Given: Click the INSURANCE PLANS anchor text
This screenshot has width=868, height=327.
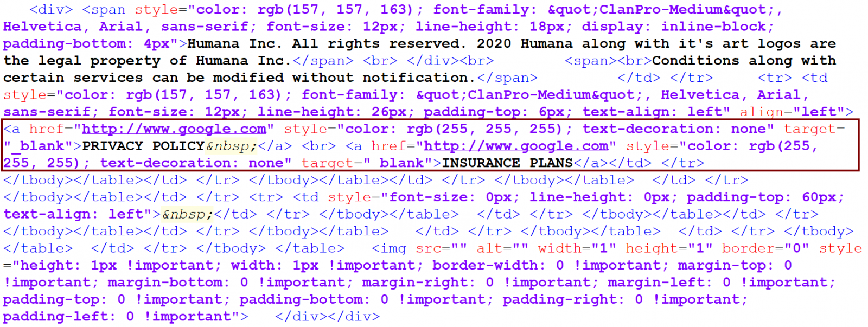Looking at the screenshot, I should coord(507,163).
